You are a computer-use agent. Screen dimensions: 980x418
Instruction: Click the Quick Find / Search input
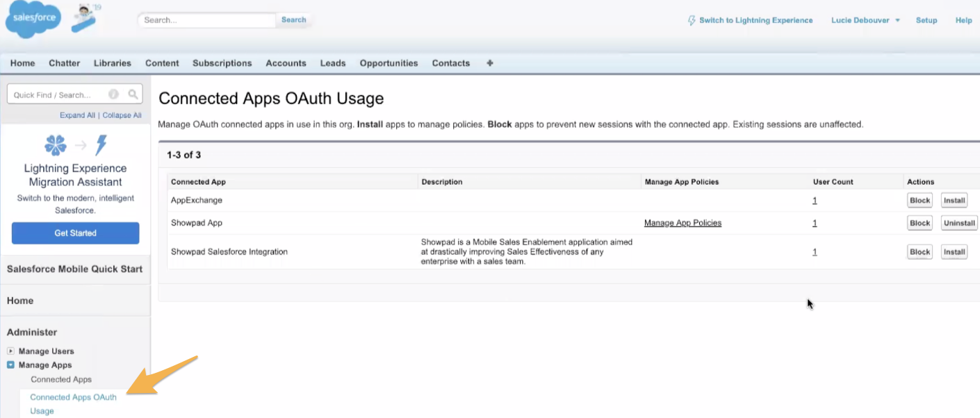tap(74, 94)
